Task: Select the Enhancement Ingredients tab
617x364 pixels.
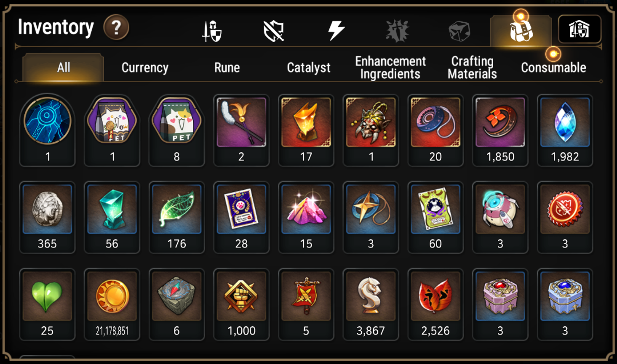Action: tap(390, 68)
